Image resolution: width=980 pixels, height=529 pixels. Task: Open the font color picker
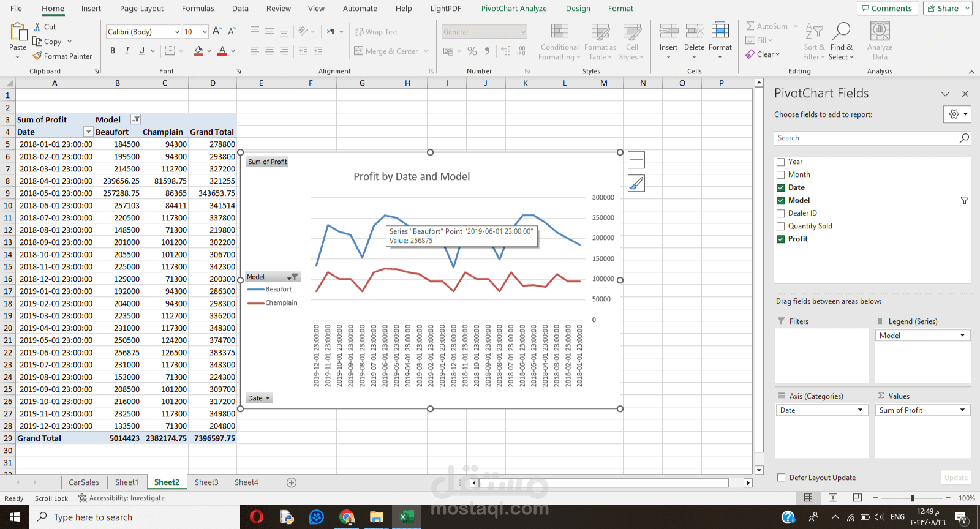(233, 51)
